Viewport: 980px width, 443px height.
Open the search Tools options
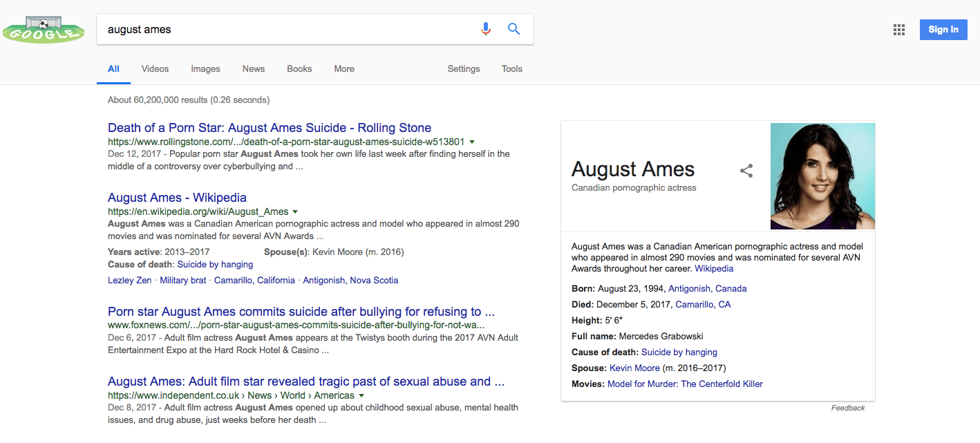click(512, 69)
